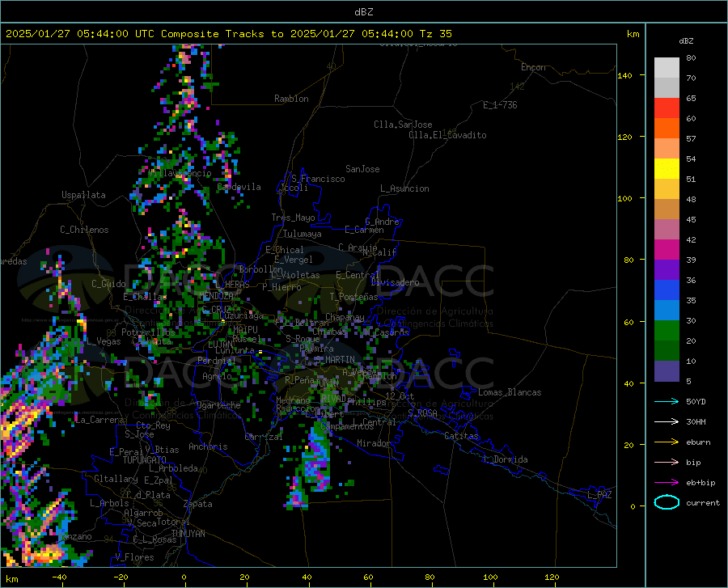Pick the red 60-65 dBZ swatch
728x588 pixels.
(x=667, y=108)
